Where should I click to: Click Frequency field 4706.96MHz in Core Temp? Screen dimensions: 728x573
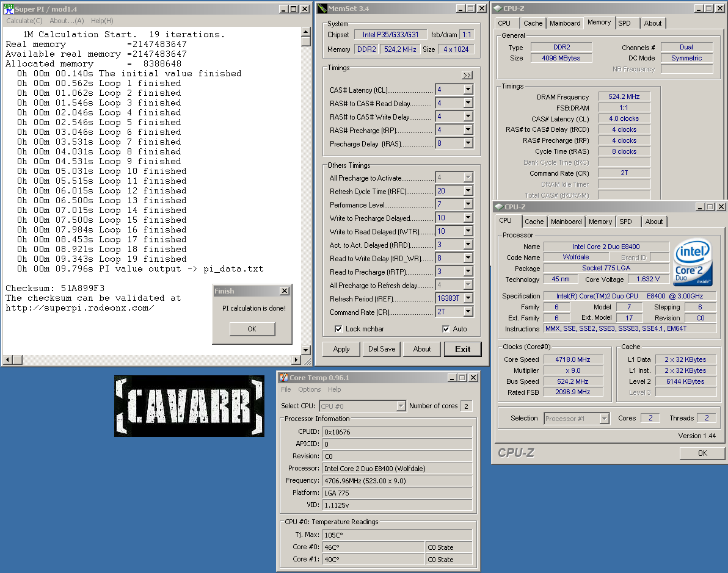point(398,481)
